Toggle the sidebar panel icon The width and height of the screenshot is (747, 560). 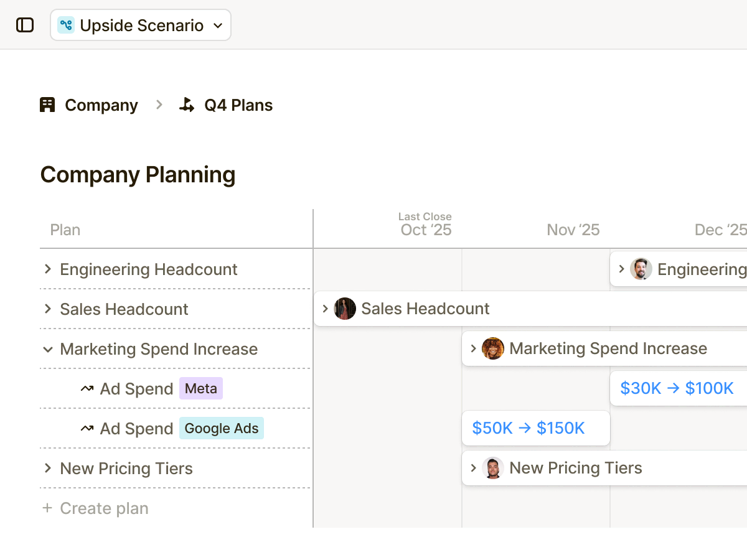[x=24, y=24]
